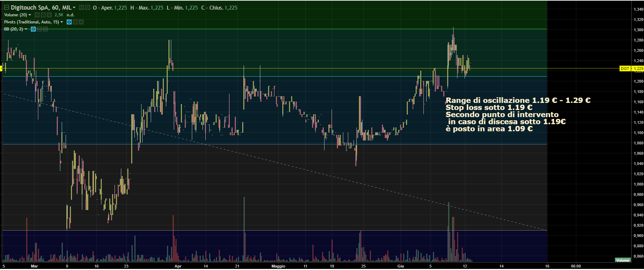Open the BB indicator settings gear
Viewport: 644px width, 270px height.
[39, 29]
